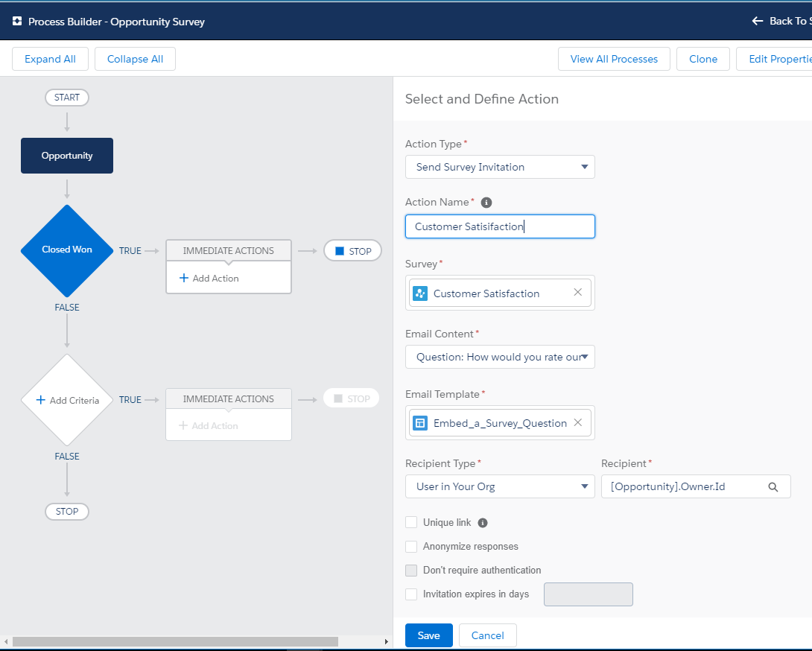Click the plus icon beside Closed Won Add Action
This screenshot has width=812, height=651.
(183, 278)
